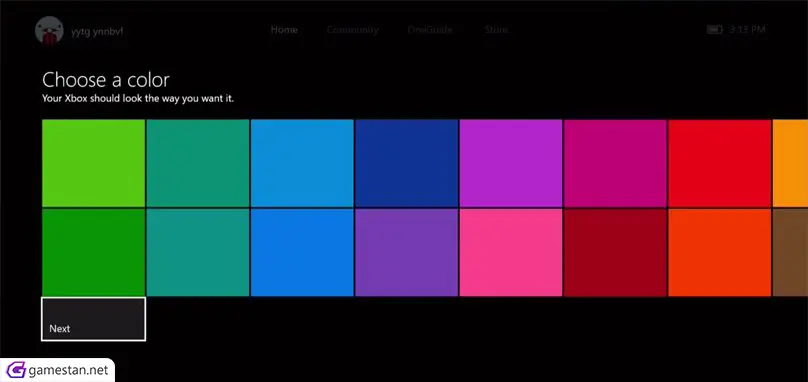808x382 pixels.
Task: Pick the dark navy blue tile
Action: coord(407,163)
